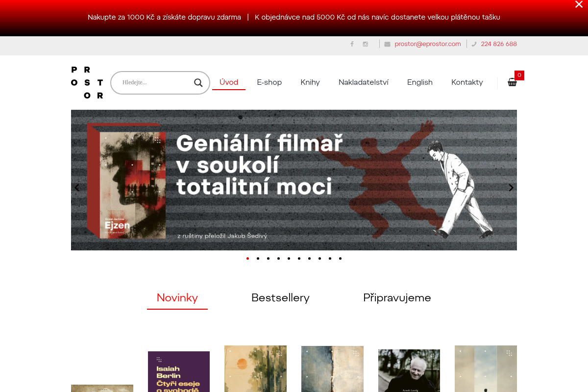The height and width of the screenshot is (392, 588).
Task: Open the Ejzen book banner
Action: click(x=294, y=180)
